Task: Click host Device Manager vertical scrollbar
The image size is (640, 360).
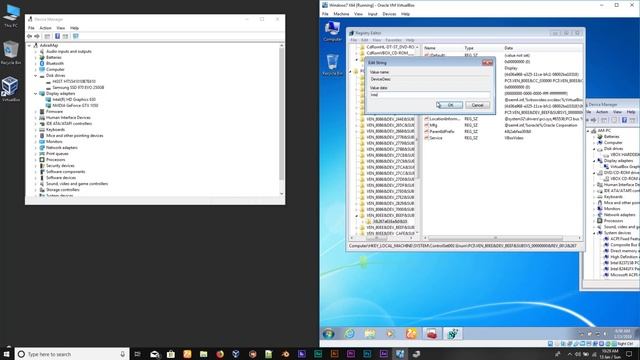Action: (281, 114)
